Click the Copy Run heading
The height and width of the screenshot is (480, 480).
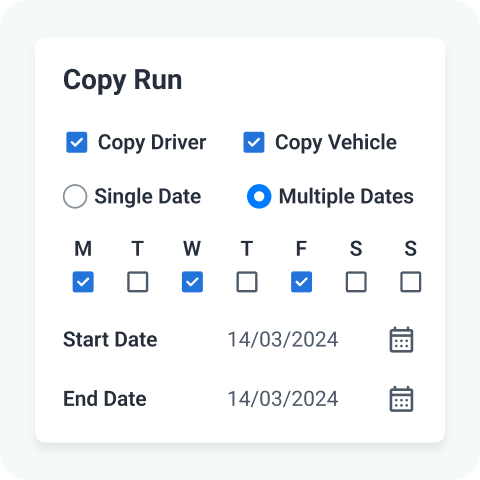(123, 81)
